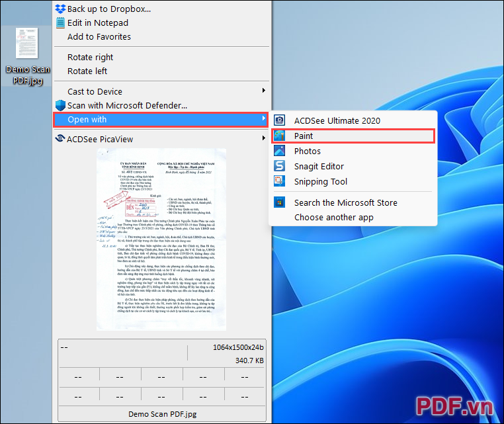Click the ACDSee Ultimate 2020 app icon

coord(279,120)
